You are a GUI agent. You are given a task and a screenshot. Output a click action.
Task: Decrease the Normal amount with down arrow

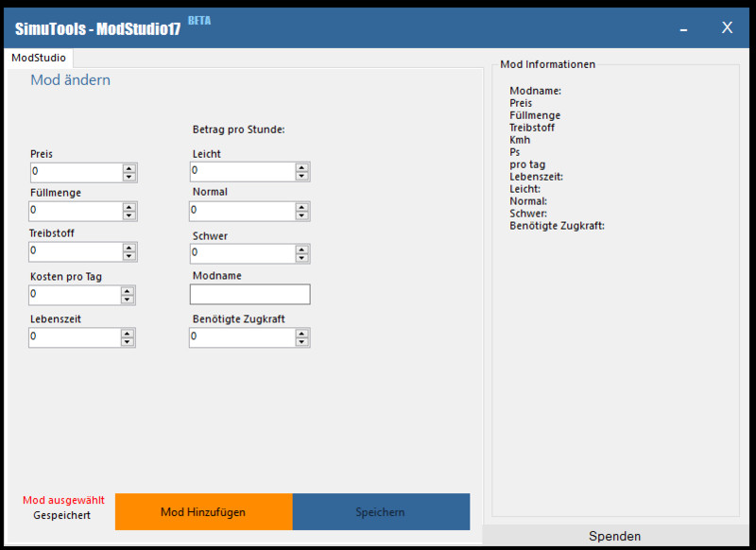click(301, 215)
